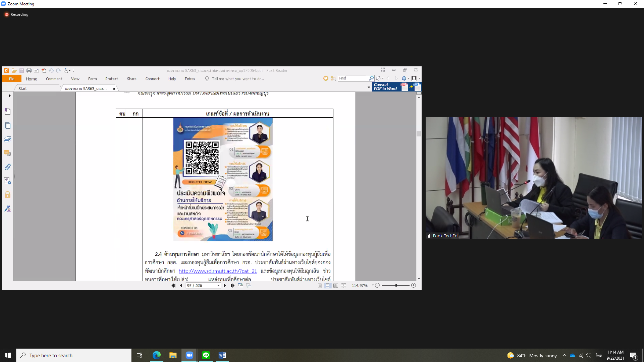Click the orange heart favorites icon
Image resolution: width=644 pixels, height=362 pixels.
pos(326,78)
